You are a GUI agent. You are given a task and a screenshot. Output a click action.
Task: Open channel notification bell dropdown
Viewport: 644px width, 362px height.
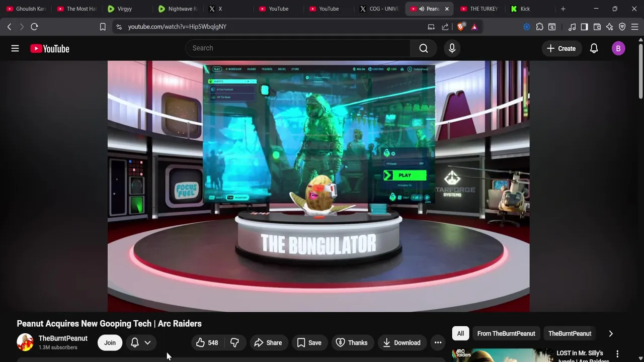pyautogui.click(x=141, y=343)
